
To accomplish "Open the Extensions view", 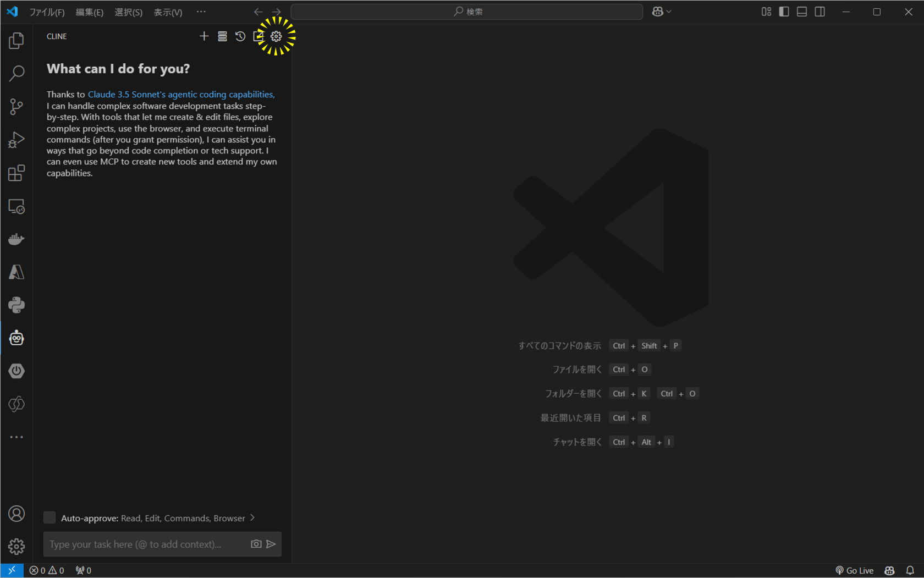I will pos(16,173).
